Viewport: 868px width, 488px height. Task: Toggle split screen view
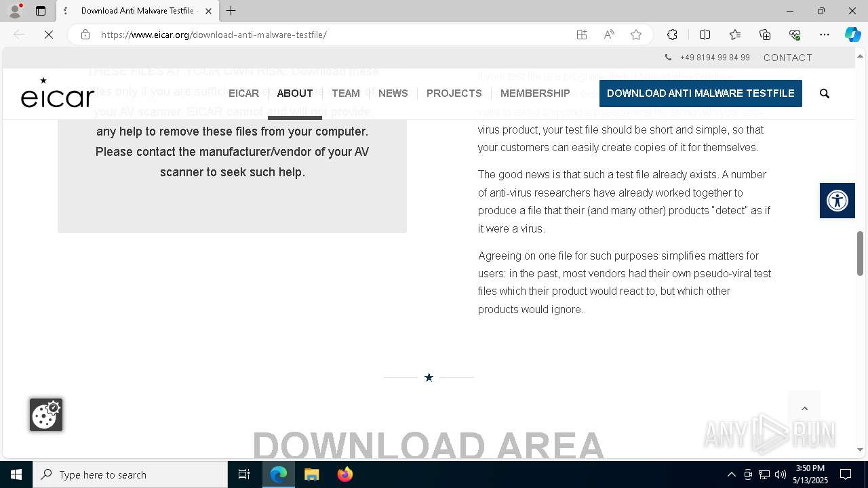[x=705, y=35]
